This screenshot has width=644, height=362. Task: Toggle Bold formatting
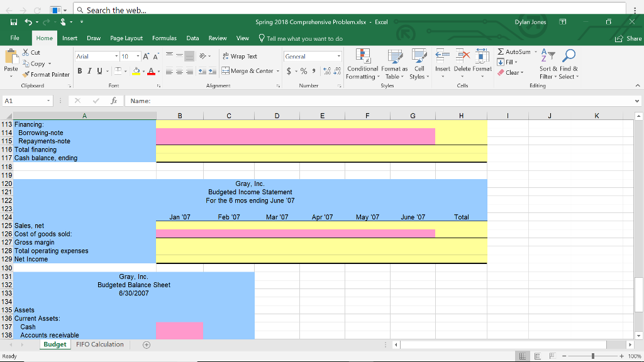click(80, 71)
